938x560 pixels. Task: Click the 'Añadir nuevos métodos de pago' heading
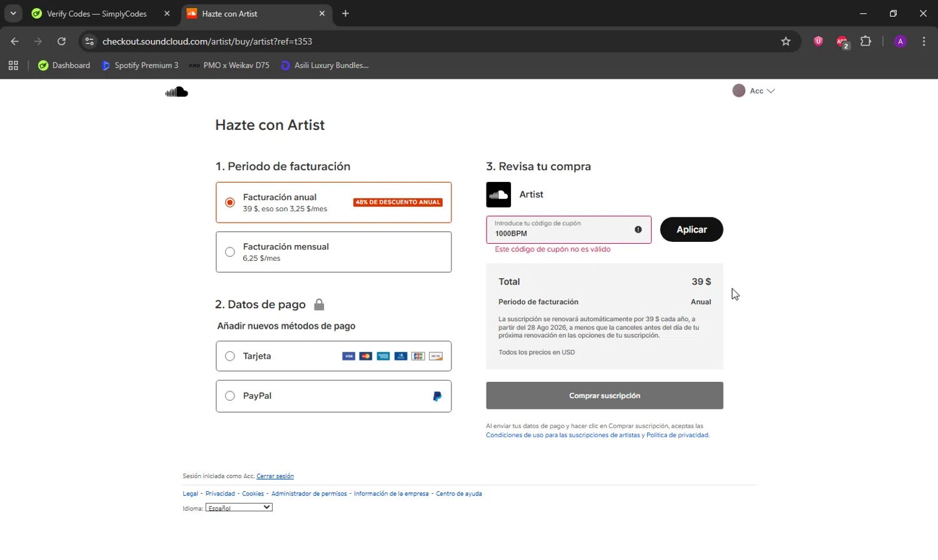[286, 326]
